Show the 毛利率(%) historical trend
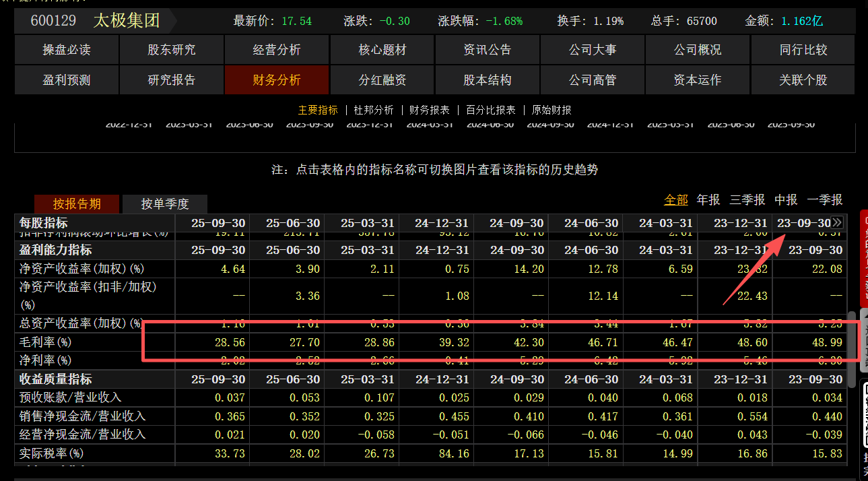Screen dimensions: 868x481 (x=45, y=342)
